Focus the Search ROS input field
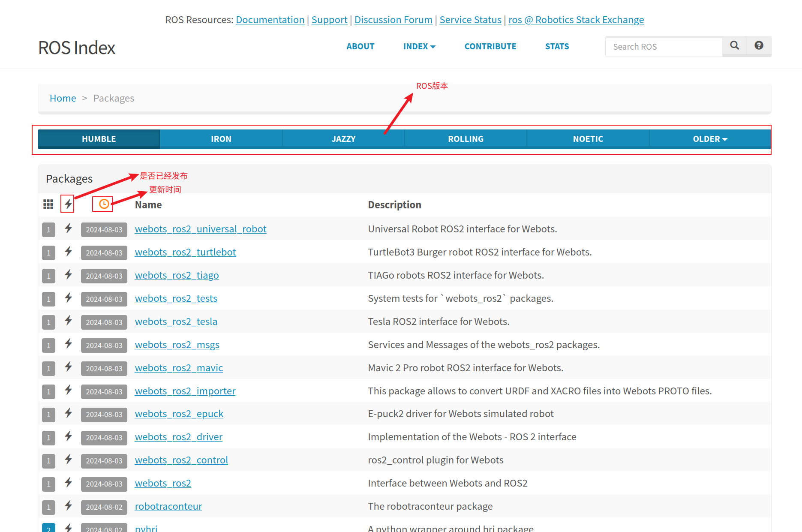The height and width of the screenshot is (532, 802). point(664,46)
